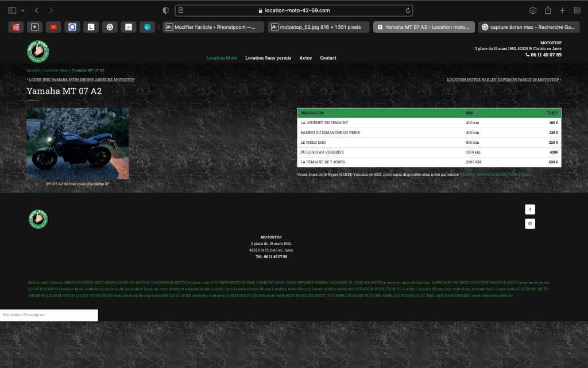Click the Samedi ou dimanche ou férié row

(x=429, y=133)
